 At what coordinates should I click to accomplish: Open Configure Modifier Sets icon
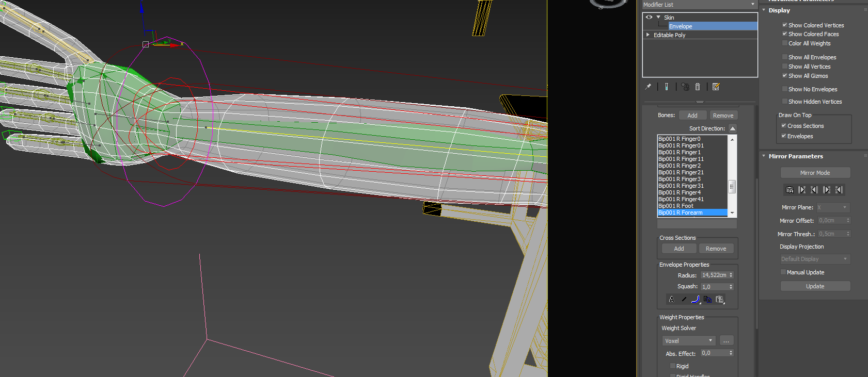coord(716,87)
